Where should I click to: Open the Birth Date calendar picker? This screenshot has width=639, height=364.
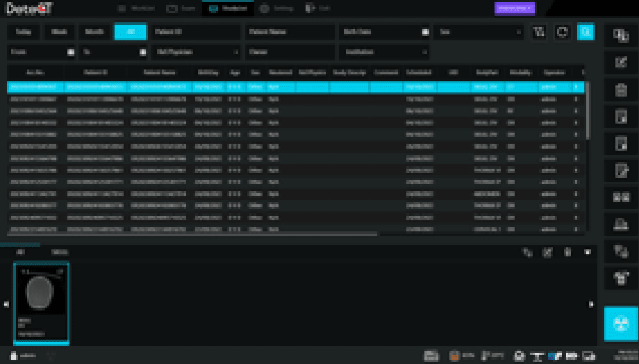point(425,32)
